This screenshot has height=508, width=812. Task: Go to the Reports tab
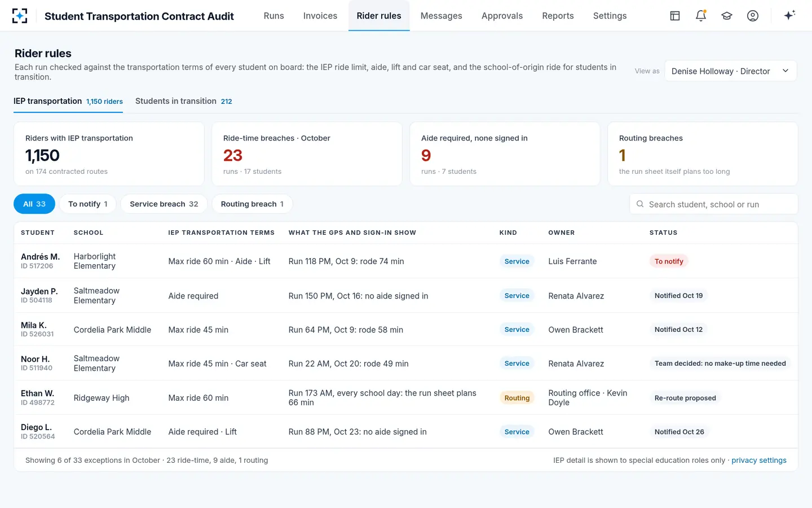click(x=558, y=16)
